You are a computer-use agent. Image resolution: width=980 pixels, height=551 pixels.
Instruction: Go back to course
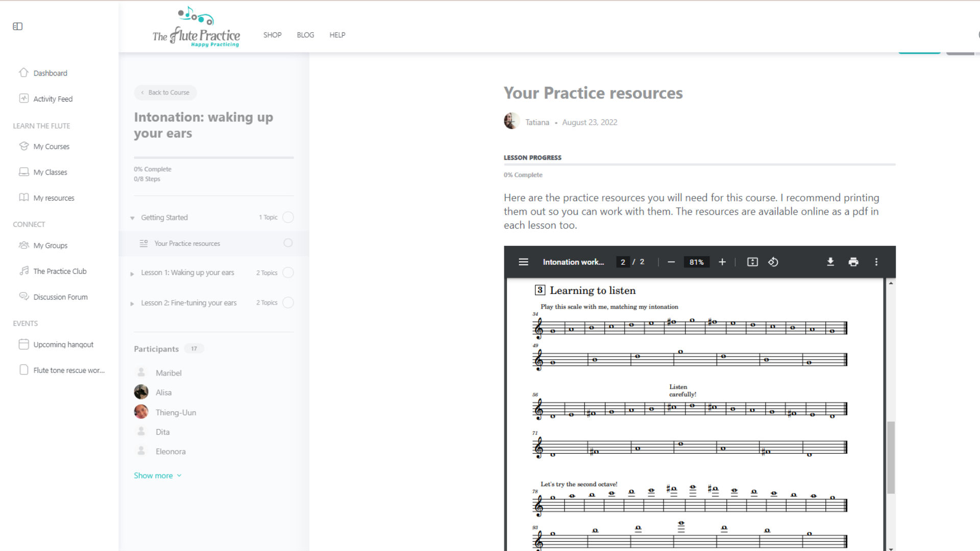coord(165,92)
